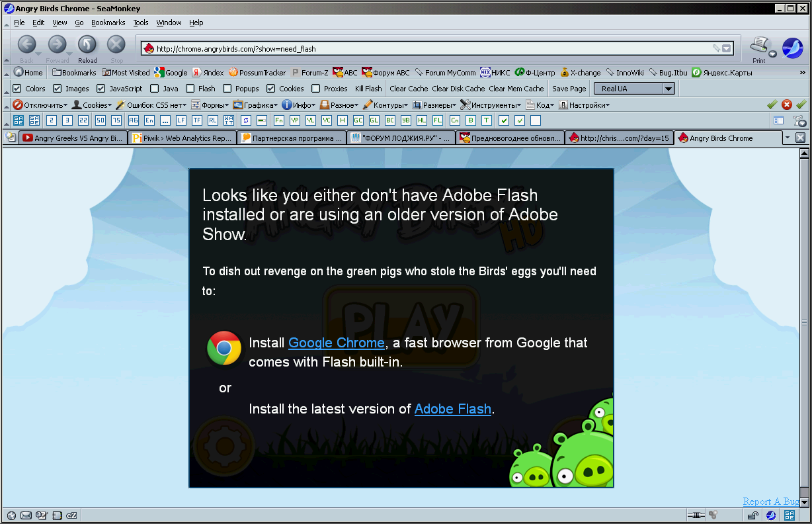The height and width of the screenshot is (524, 812).
Task: Open the Bookmarks menu
Action: pyautogui.click(x=108, y=22)
